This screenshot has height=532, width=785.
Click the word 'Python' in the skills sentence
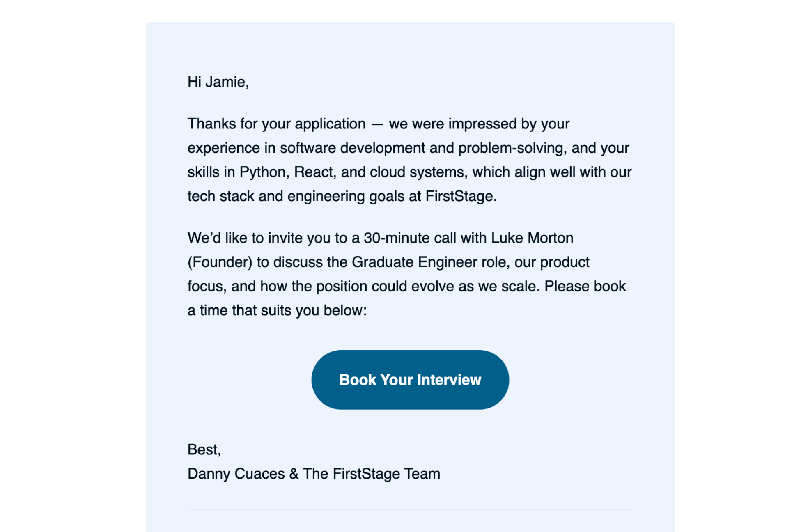click(263, 172)
